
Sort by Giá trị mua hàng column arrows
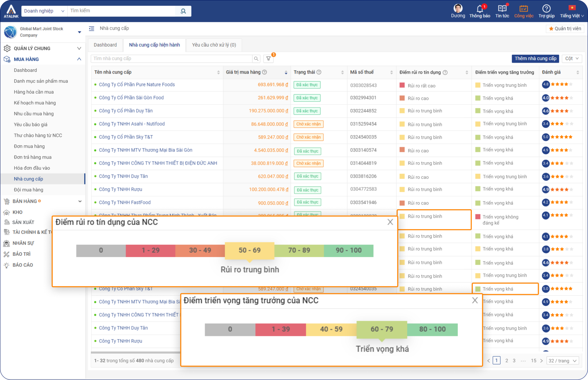pos(286,73)
